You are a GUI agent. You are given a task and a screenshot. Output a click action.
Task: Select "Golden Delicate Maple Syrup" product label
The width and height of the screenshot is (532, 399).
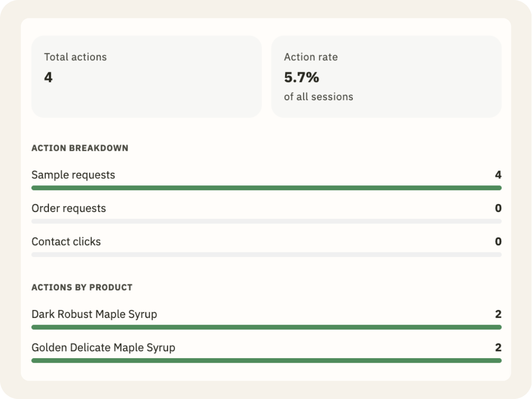[103, 348]
